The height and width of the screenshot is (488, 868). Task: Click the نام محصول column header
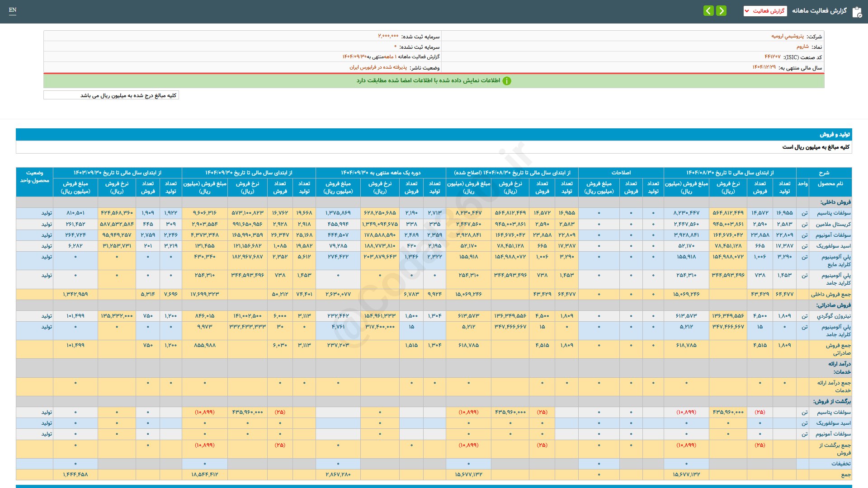pos(830,184)
